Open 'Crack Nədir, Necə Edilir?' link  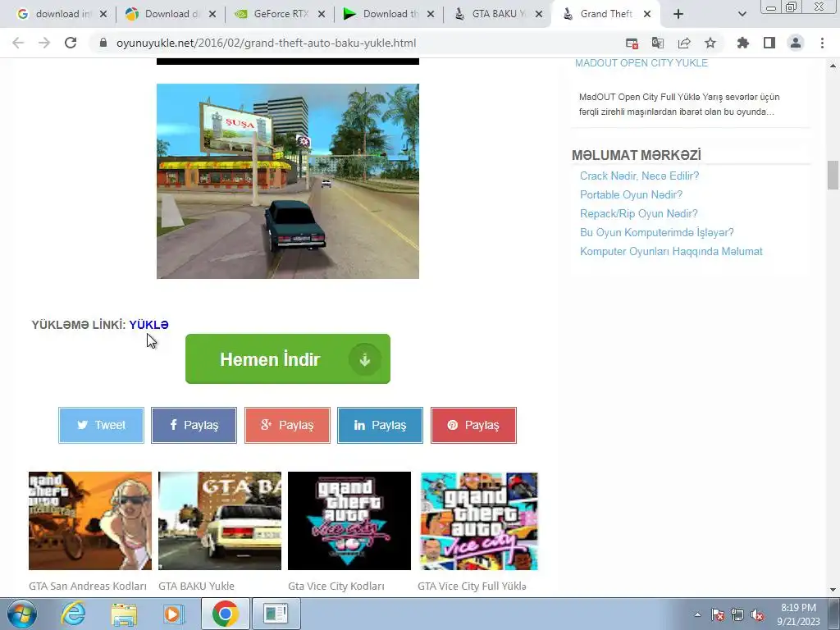tap(639, 176)
